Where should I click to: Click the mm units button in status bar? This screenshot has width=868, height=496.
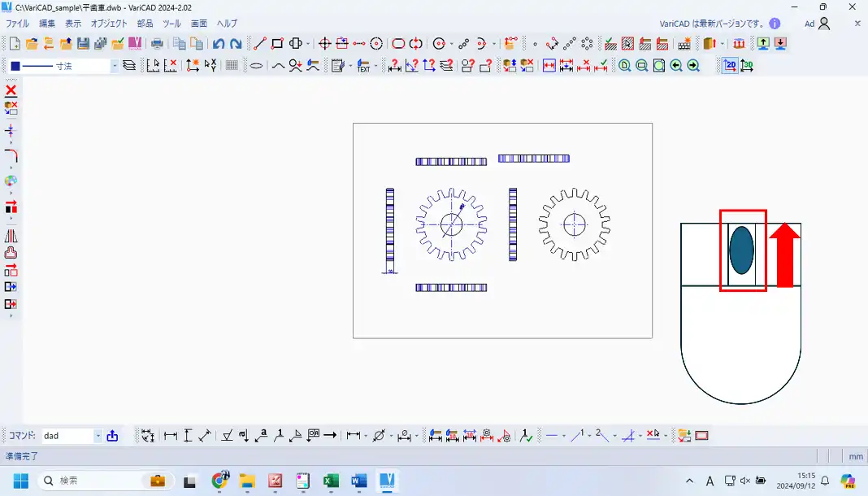point(856,457)
